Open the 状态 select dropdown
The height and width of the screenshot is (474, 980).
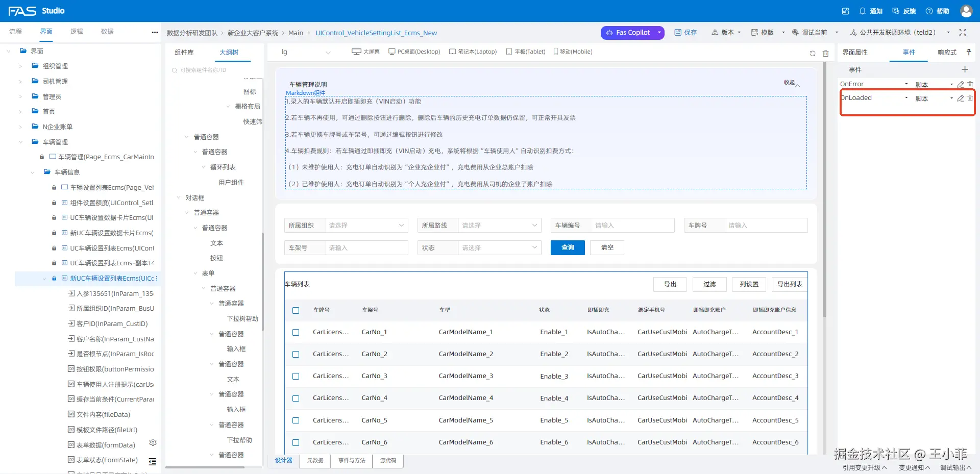500,247
